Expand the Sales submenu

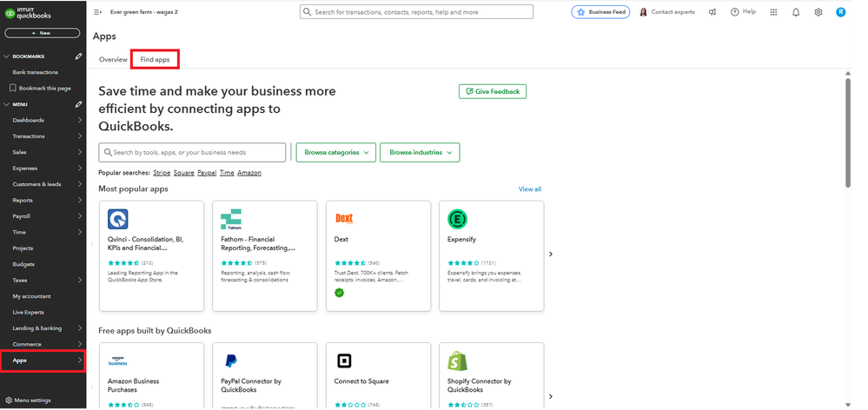tap(80, 152)
